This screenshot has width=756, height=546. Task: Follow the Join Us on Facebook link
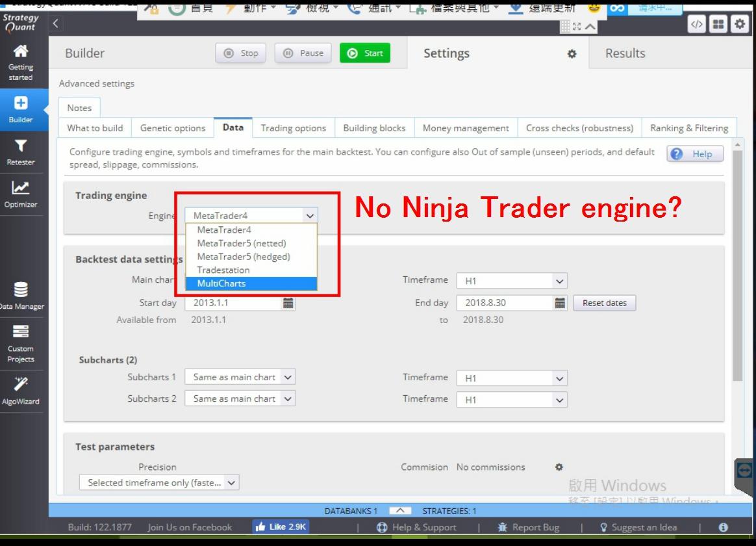pyautogui.click(x=190, y=527)
